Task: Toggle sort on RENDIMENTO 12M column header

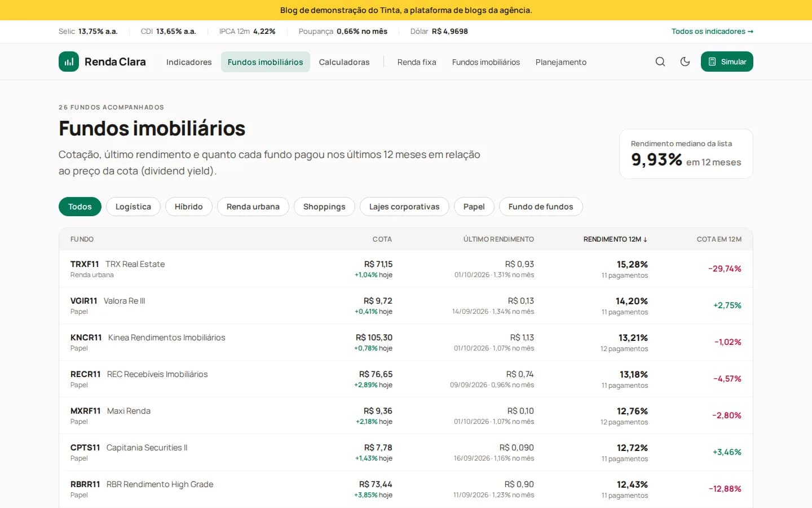Action: 615,239
